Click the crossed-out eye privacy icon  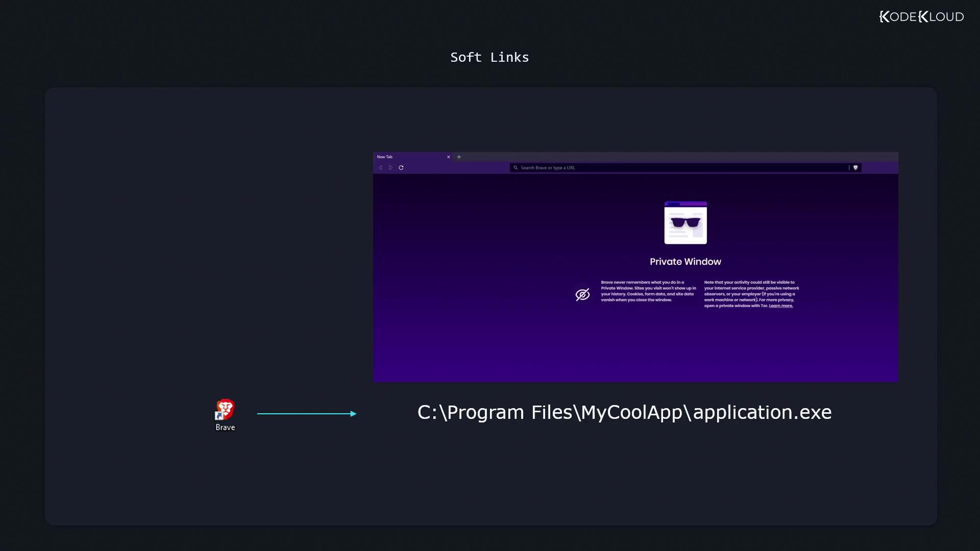(582, 294)
